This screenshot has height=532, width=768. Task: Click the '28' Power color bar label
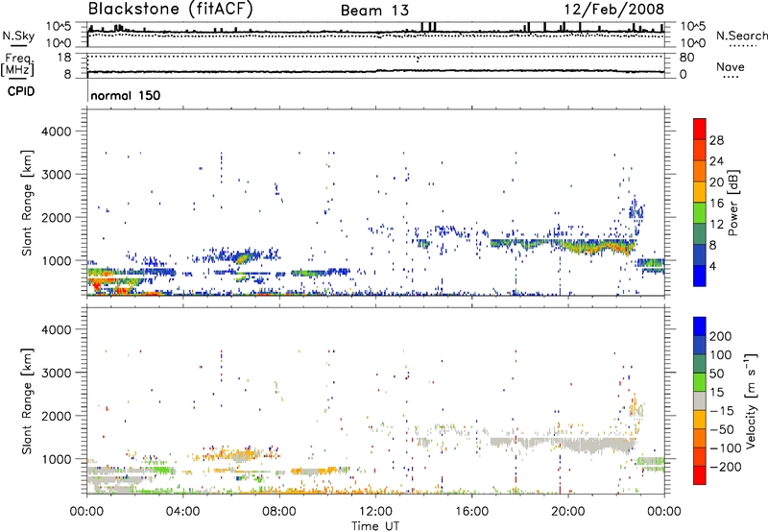[716, 140]
